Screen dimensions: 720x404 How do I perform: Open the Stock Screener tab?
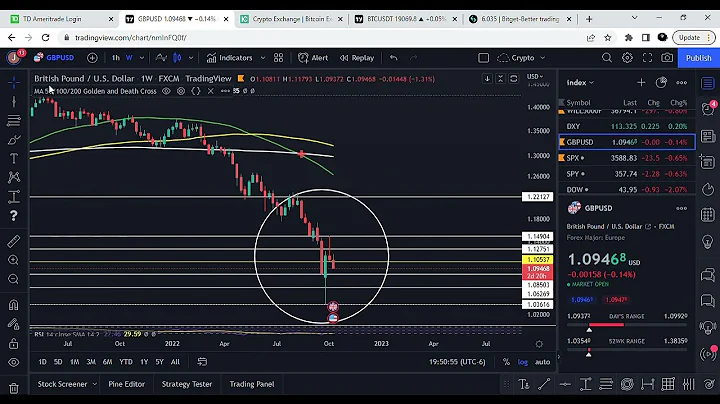(62, 384)
